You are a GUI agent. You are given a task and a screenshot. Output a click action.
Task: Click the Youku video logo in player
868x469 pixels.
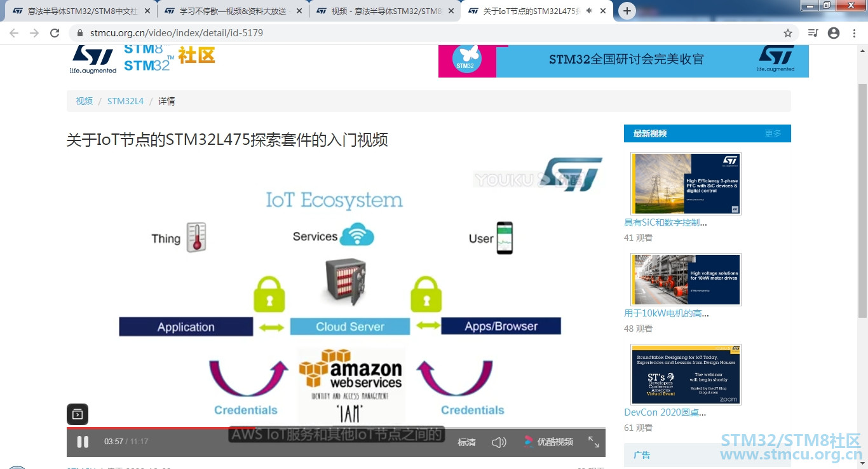(548, 442)
